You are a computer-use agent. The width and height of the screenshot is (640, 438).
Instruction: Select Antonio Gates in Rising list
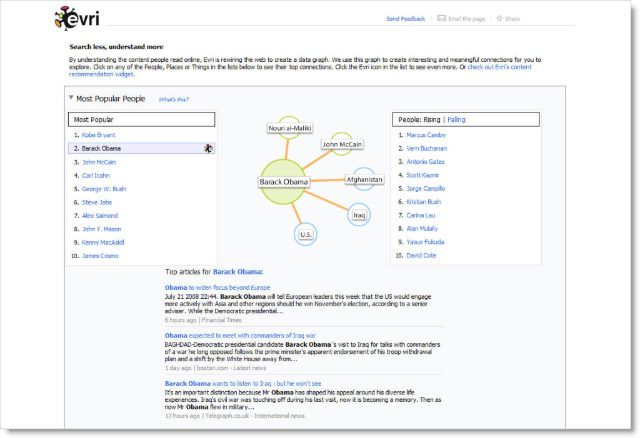[x=425, y=162]
